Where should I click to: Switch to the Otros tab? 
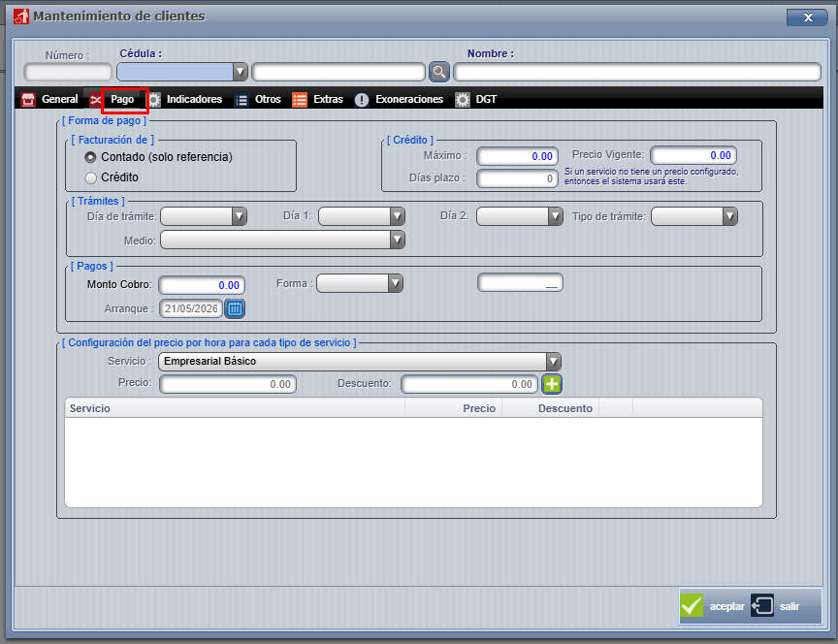(x=268, y=99)
